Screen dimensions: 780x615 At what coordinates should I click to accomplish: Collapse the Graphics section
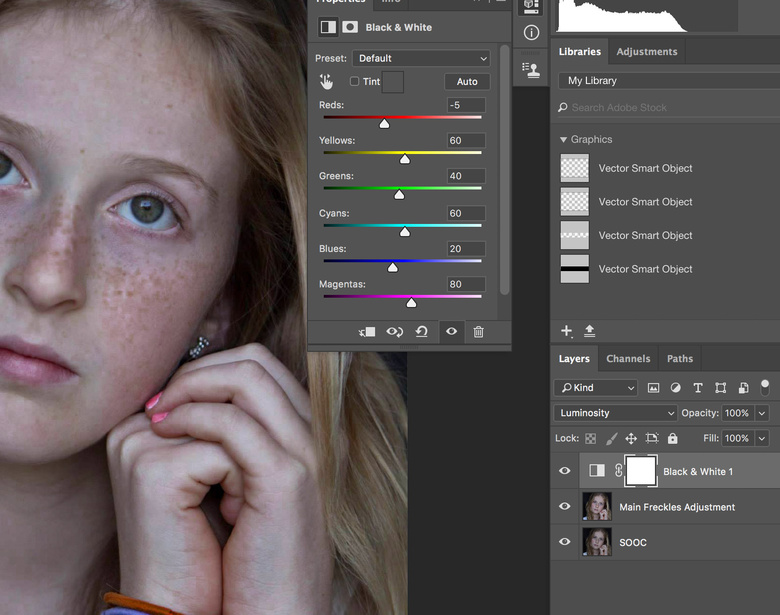click(564, 140)
